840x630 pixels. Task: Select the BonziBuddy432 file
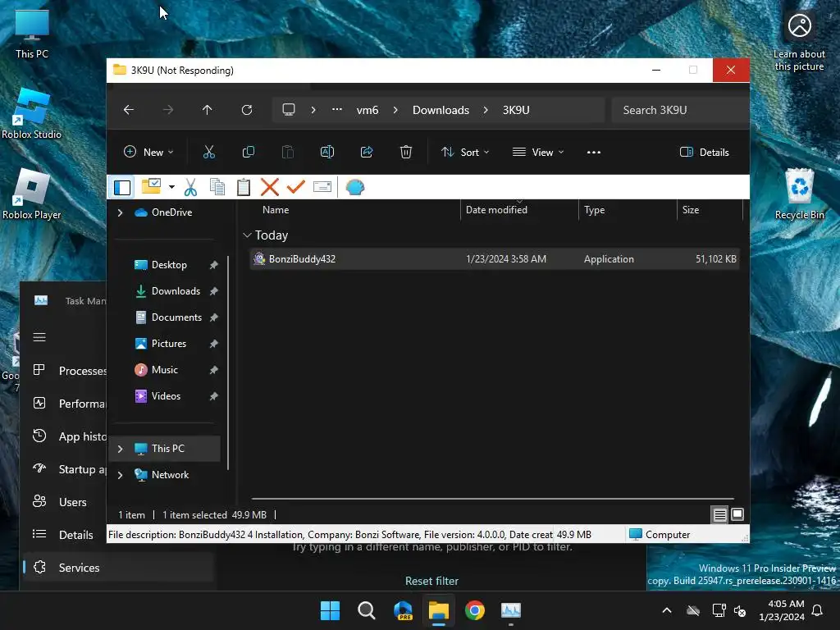coord(495,259)
